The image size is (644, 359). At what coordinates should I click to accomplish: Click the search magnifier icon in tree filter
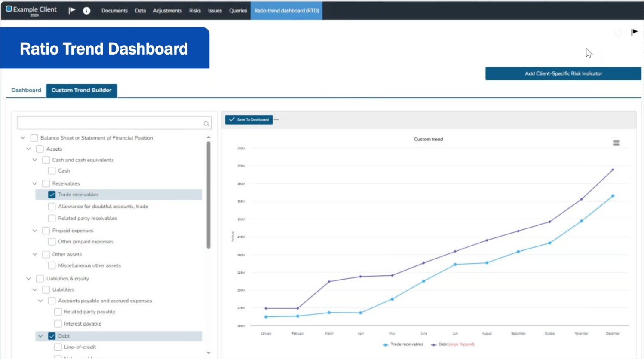click(206, 124)
